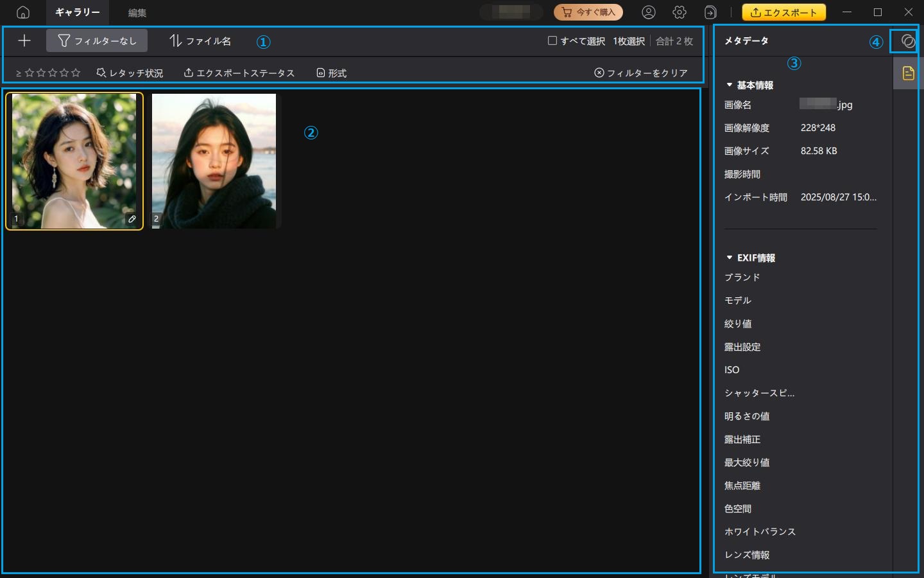Select the second photo thumbnail
924x578 pixels.
(214, 161)
